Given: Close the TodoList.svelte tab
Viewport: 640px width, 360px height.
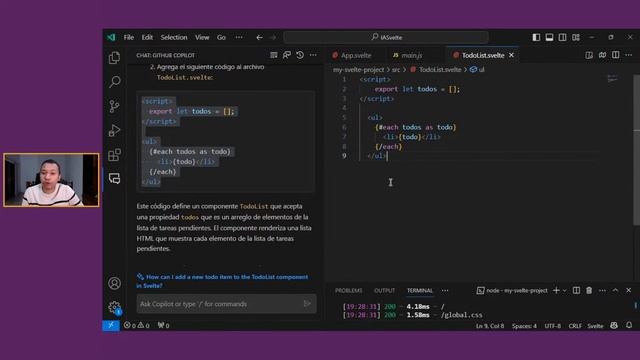Looking at the screenshot, I should pos(511,55).
